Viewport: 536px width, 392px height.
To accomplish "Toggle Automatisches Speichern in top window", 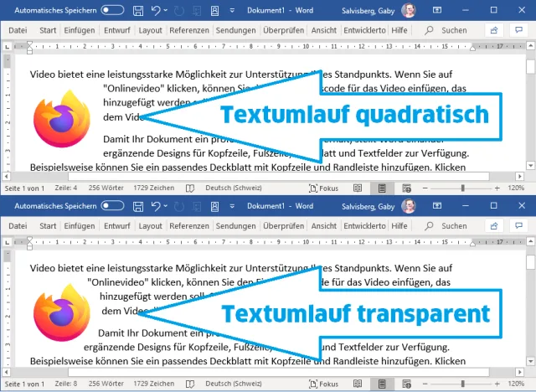I will pyautogui.click(x=112, y=10).
